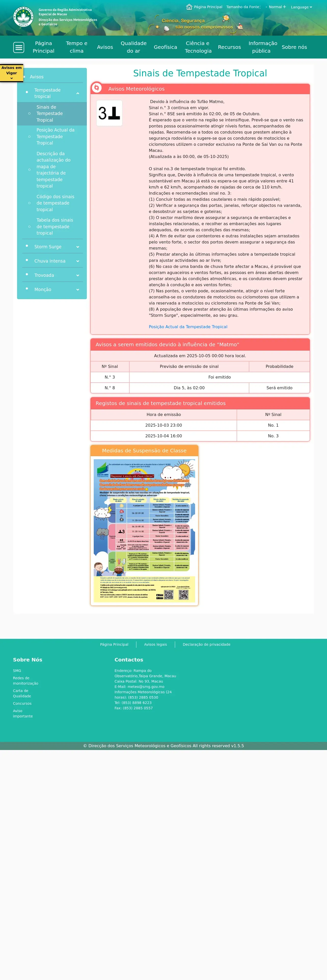Expand the Storm Surge section
The width and height of the screenshot is (327, 980).
tap(78, 247)
